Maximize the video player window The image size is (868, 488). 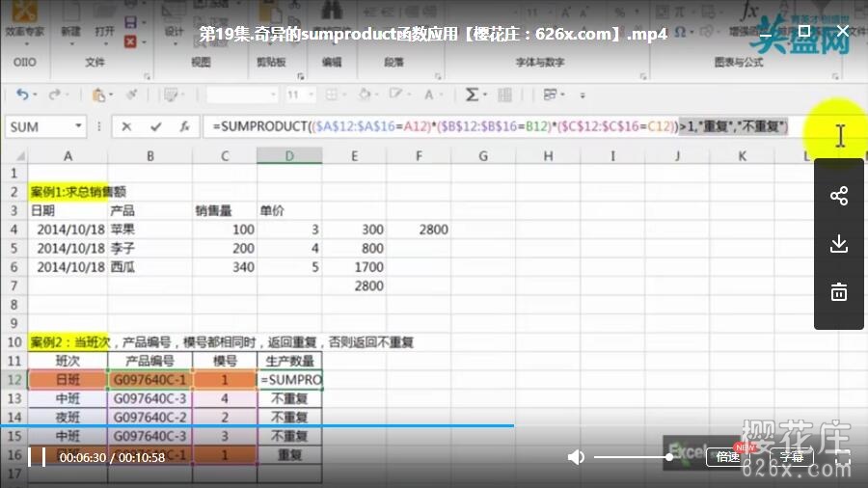tap(803, 31)
